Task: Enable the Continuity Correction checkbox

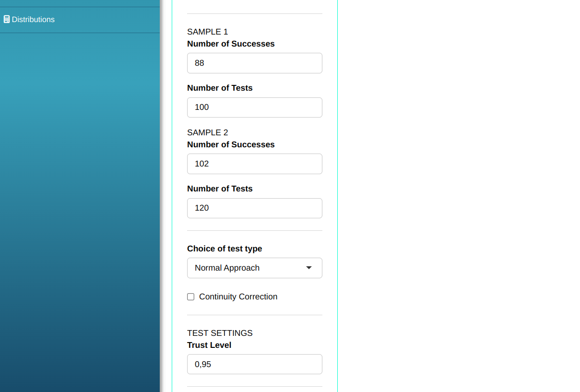Action: 191,297
